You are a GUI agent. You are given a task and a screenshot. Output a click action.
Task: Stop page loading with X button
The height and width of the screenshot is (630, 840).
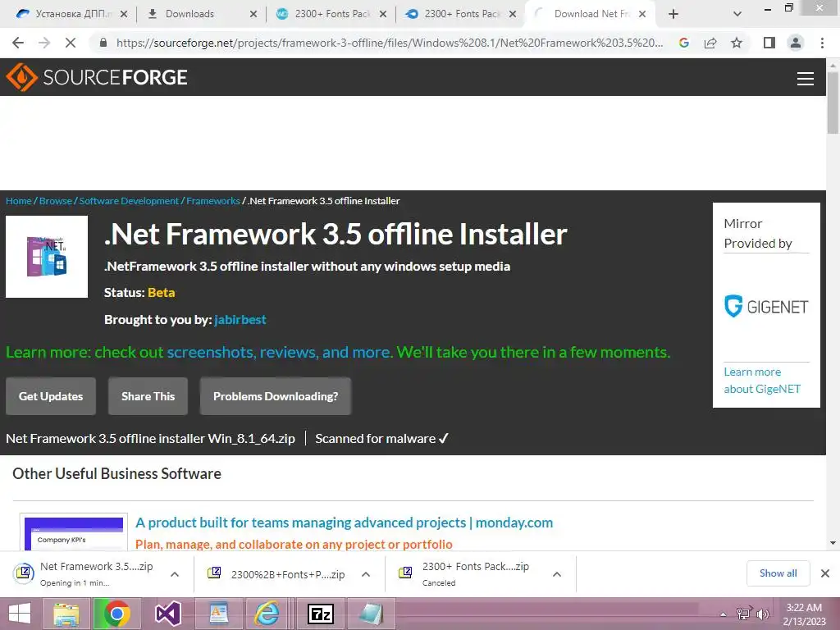point(71,43)
